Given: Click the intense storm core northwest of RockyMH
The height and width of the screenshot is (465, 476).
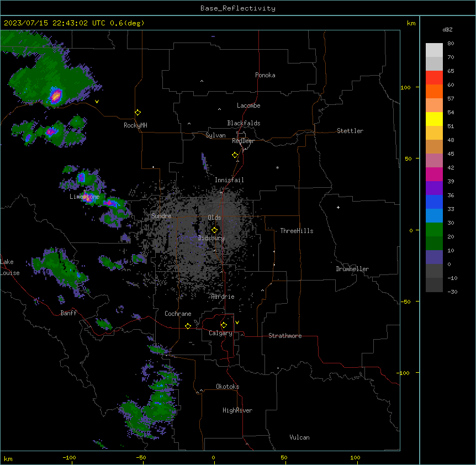Looking at the screenshot, I should (56, 96).
